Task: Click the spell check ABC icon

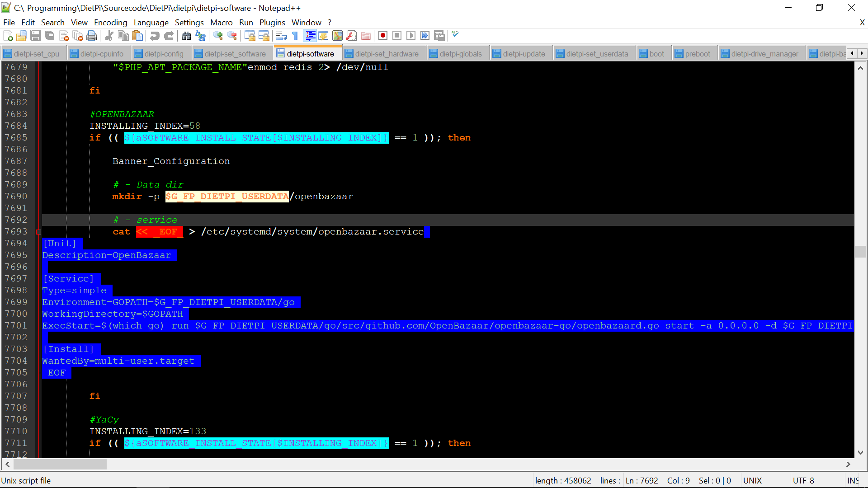Action: (455, 35)
